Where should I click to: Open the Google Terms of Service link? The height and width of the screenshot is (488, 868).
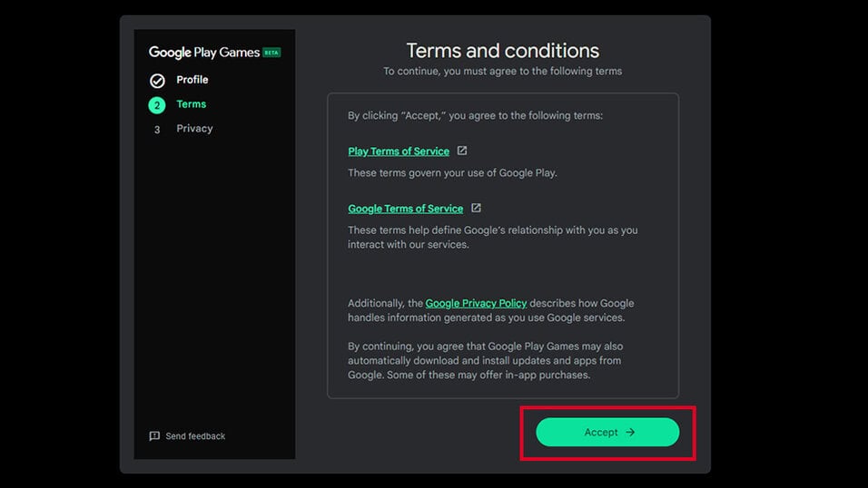tap(405, 209)
